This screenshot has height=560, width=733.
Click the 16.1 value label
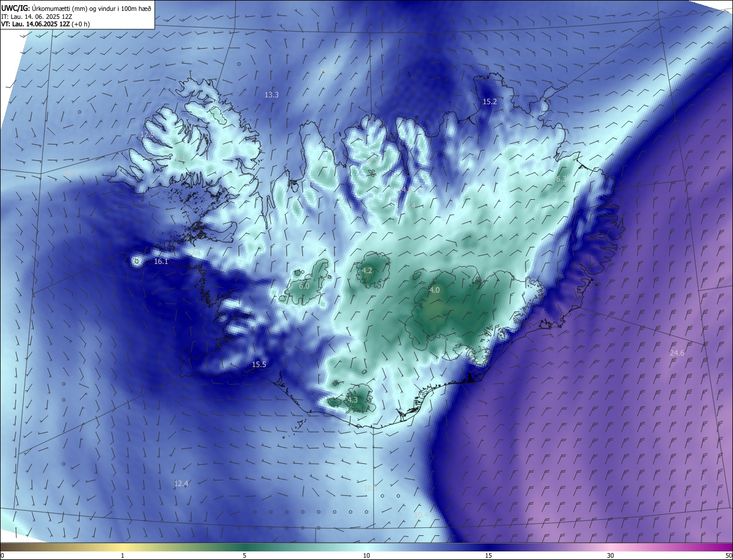point(161,261)
